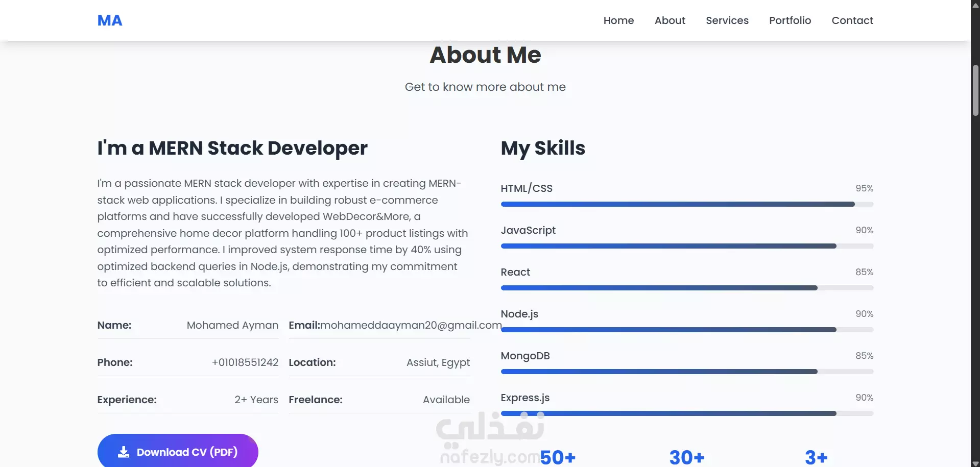Viewport: 980px width, 467px height.
Task: Click the HTML/CSS skill label
Action: tap(527, 188)
